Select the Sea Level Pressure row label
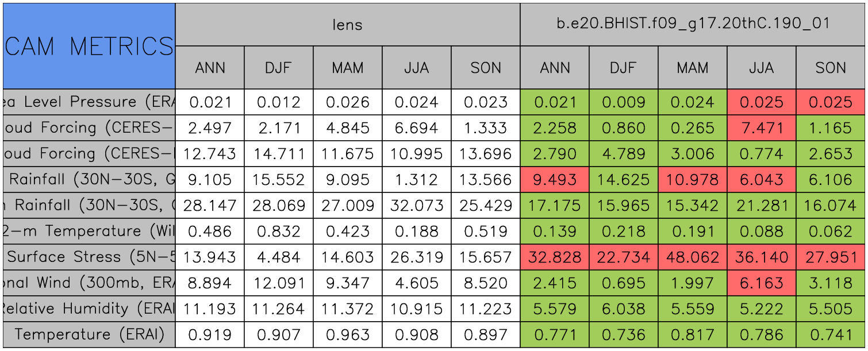This screenshot has width=868, height=351. click(x=89, y=102)
